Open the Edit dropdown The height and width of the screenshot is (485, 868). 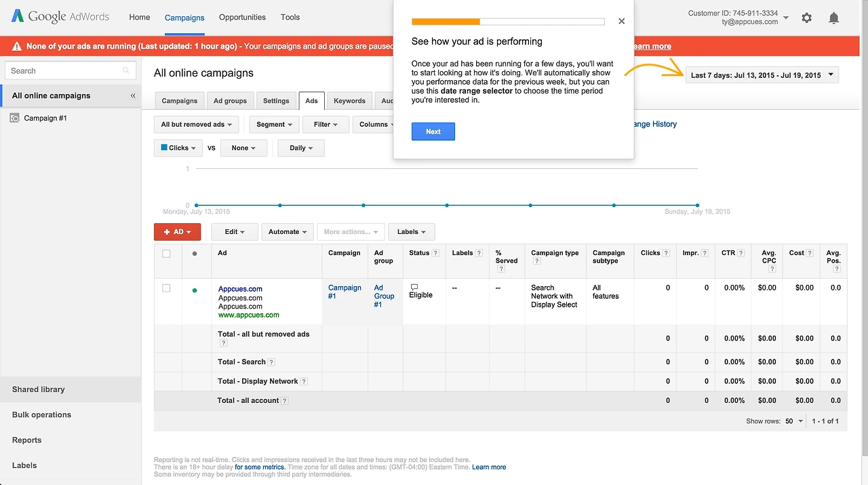235,232
